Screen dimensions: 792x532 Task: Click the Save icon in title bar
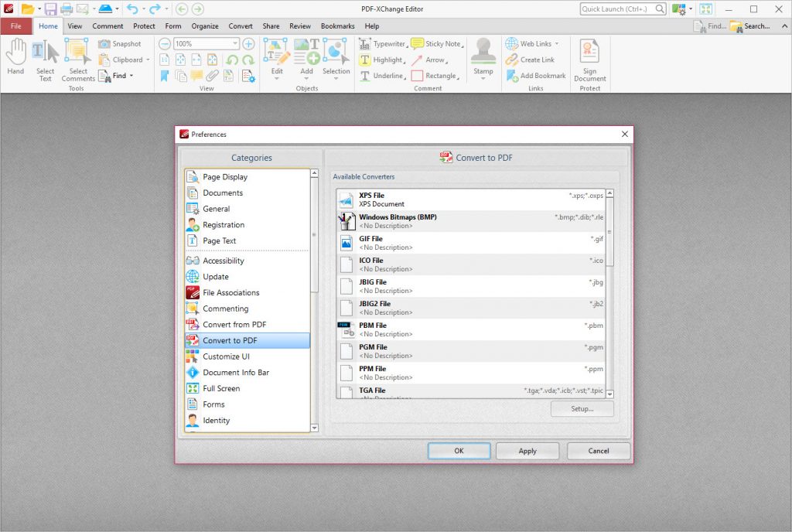50,9
